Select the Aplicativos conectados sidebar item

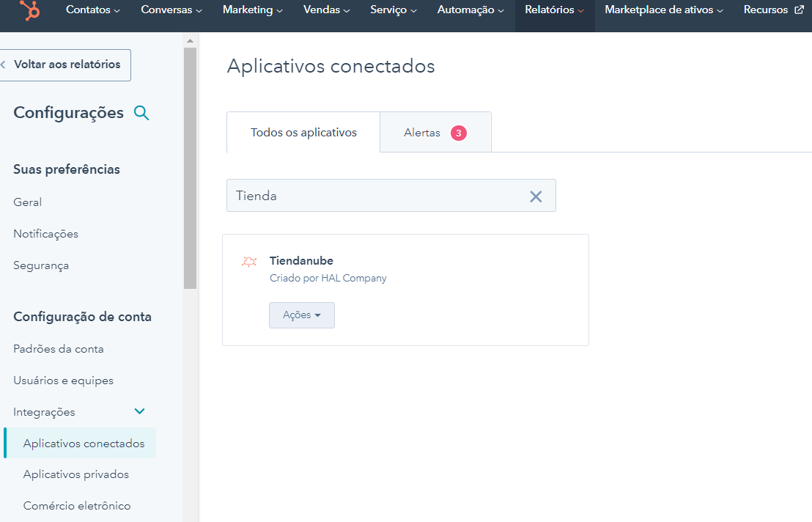coord(83,443)
